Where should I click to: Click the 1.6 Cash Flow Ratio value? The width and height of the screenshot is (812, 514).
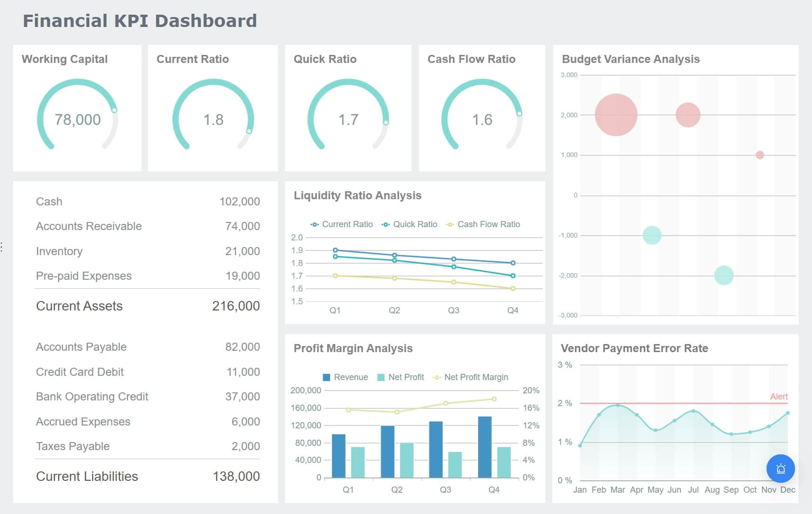pyautogui.click(x=482, y=120)
